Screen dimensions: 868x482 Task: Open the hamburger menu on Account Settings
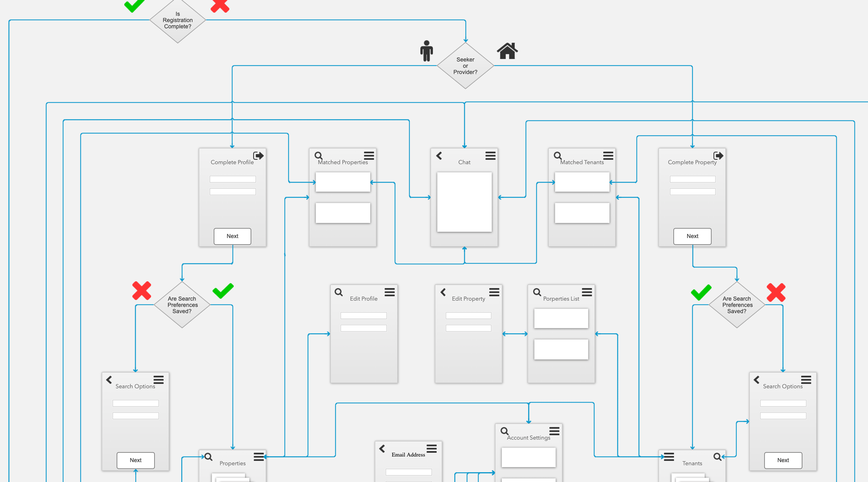coord(555,431)
